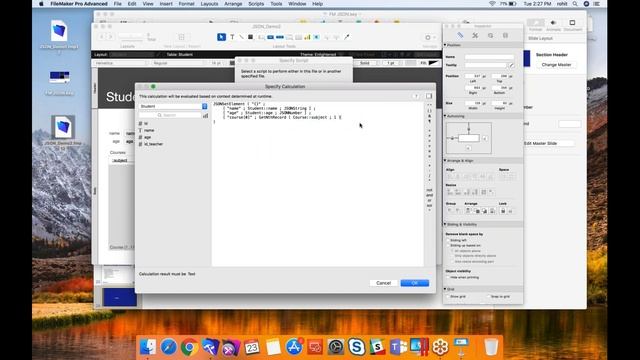Click OK in Specify Calculation dialog

415,283
